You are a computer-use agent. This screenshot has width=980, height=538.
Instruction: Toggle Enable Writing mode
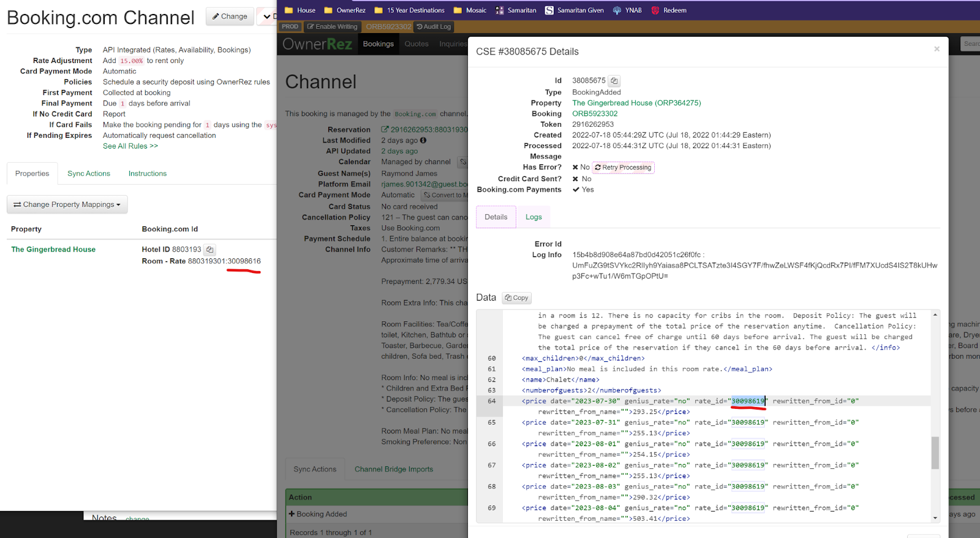click(332, 27)
